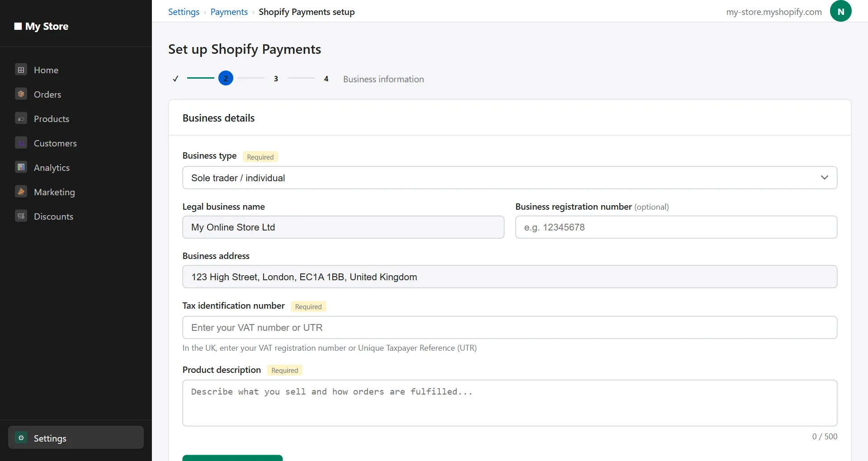Select step 2 in the progress stepper
Image resolution: width=868 pixels, height=461 pixels.
226,78
